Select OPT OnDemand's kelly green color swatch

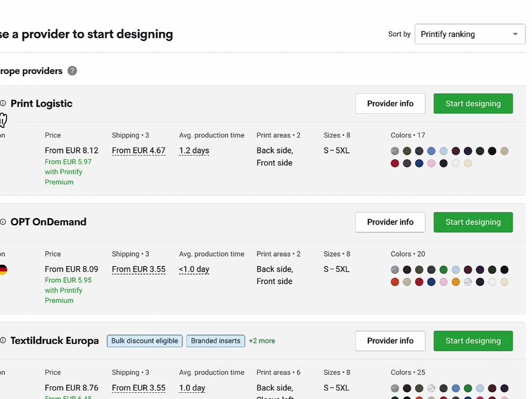pyautogui.click(x=443, y=270)
